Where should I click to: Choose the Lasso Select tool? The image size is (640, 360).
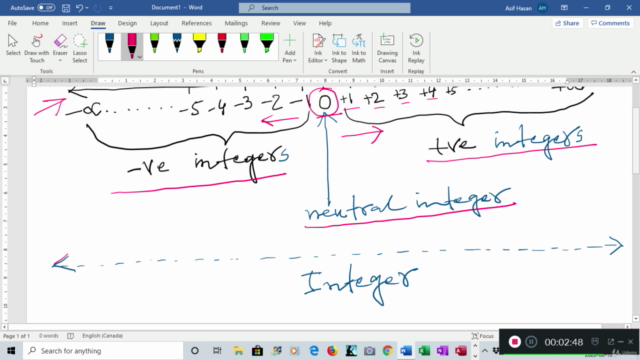tap(80, 49)
